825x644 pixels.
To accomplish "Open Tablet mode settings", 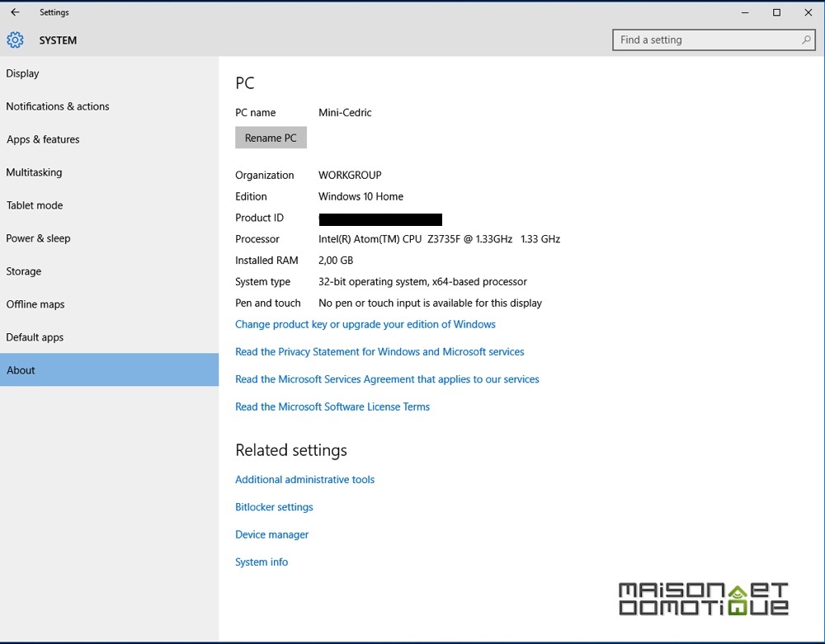I will coord(110,205).
